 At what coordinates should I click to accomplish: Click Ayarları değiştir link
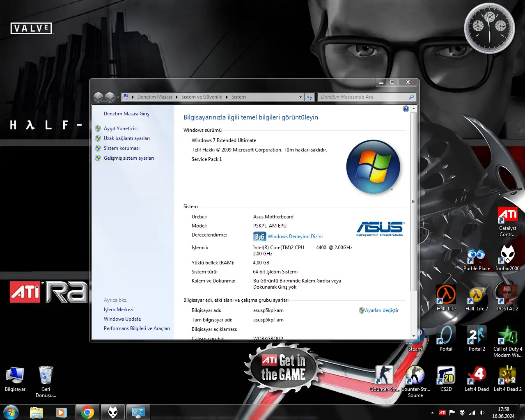click(382, 310)
